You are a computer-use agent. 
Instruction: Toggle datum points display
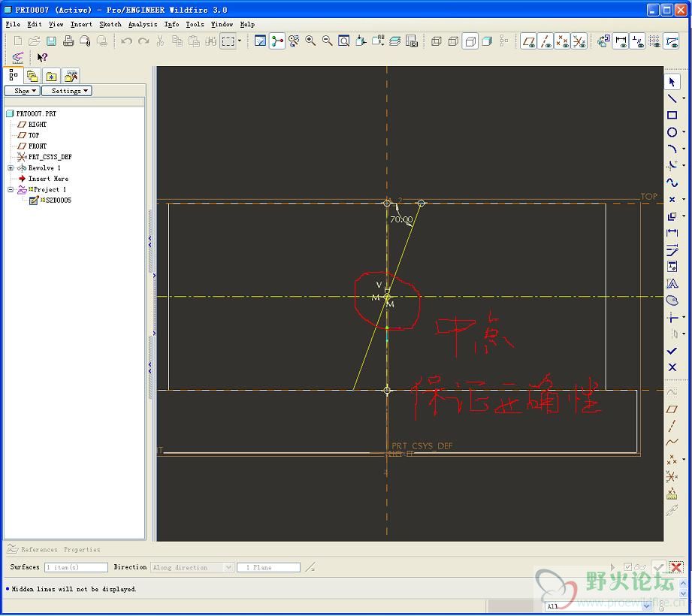562,41
